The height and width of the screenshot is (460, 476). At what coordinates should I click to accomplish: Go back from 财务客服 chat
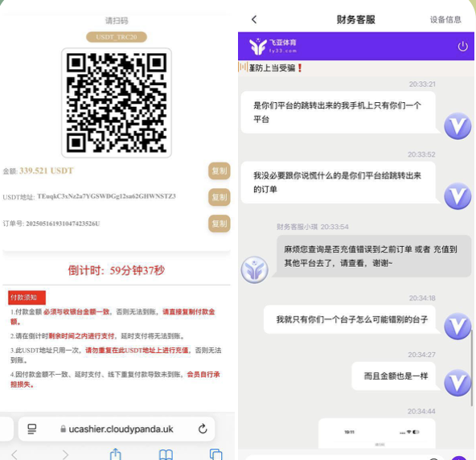tap(254, 20)
